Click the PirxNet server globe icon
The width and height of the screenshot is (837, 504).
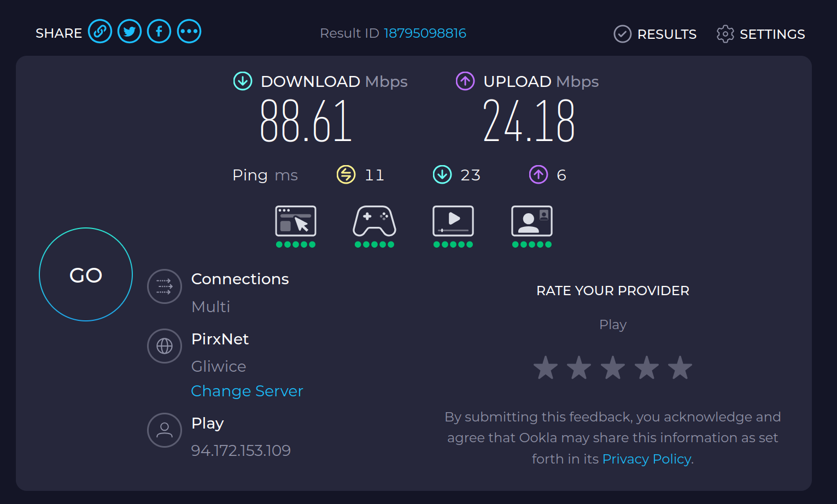point(165,346)
